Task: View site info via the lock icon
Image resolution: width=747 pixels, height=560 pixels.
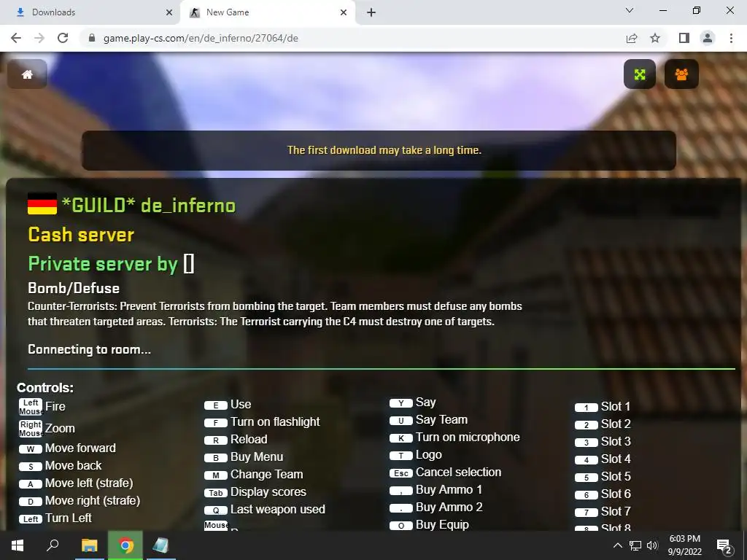Action: pyautogui.click(x=92, y=38)
